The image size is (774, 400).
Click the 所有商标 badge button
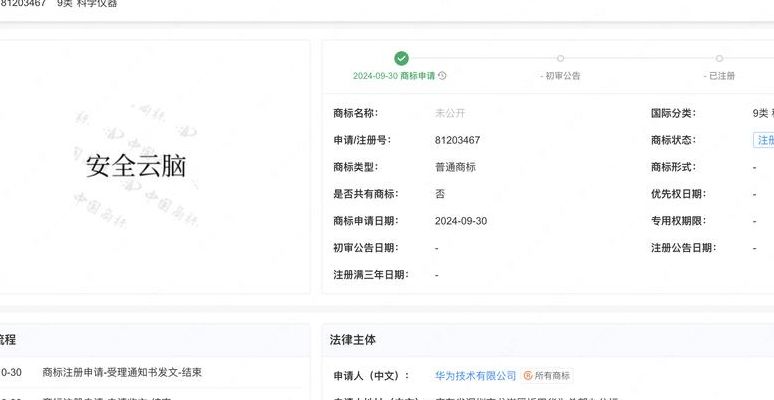[547, 376]
